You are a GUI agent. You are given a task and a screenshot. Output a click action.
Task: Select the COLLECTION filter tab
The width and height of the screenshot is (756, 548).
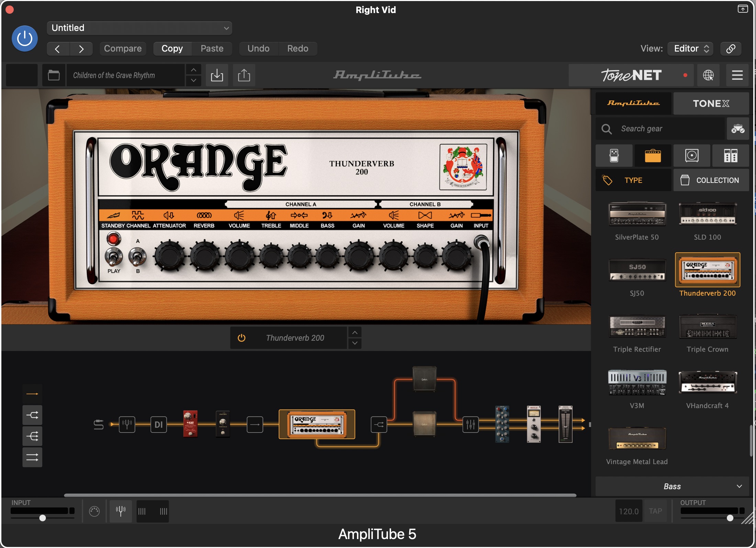711,180
